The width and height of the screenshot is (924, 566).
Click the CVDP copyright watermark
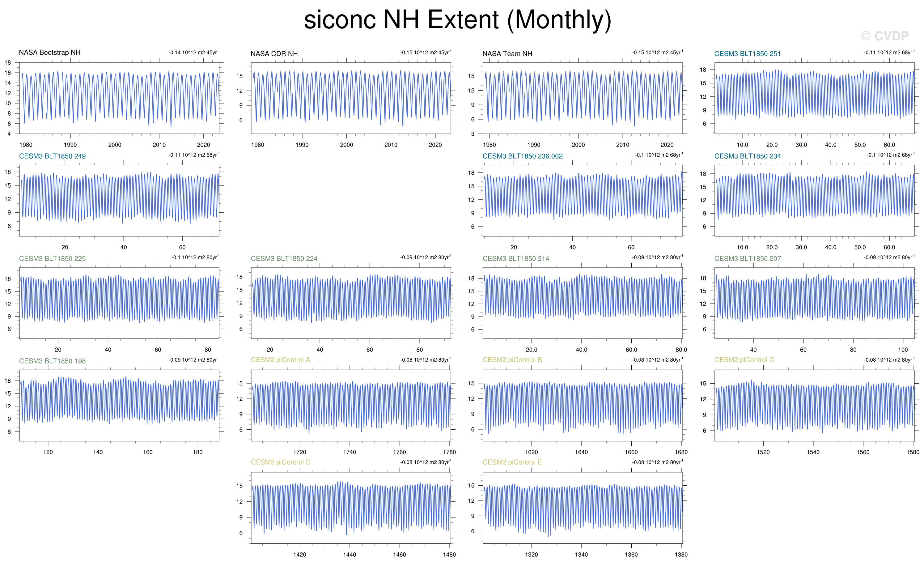click(884, 36)
